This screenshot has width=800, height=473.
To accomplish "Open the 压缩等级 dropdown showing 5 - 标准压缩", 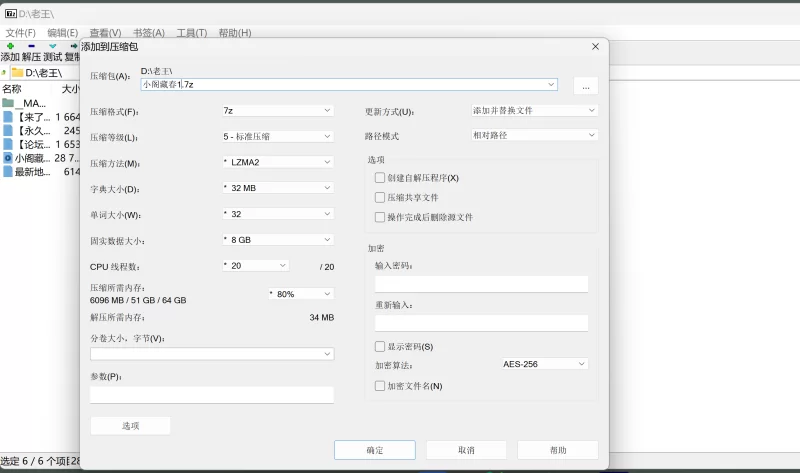I will (278, 137).
